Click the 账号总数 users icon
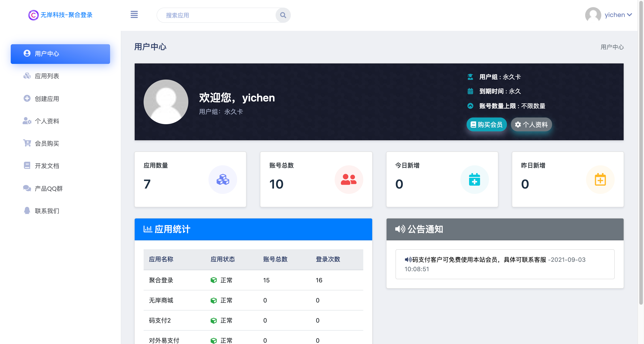This screenshot has height=344, width=644. tap(349, 180)
